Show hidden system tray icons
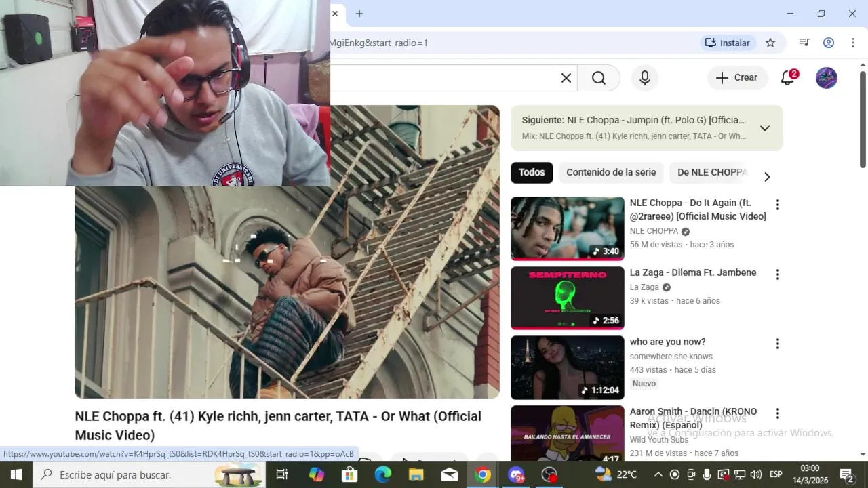 658,474
